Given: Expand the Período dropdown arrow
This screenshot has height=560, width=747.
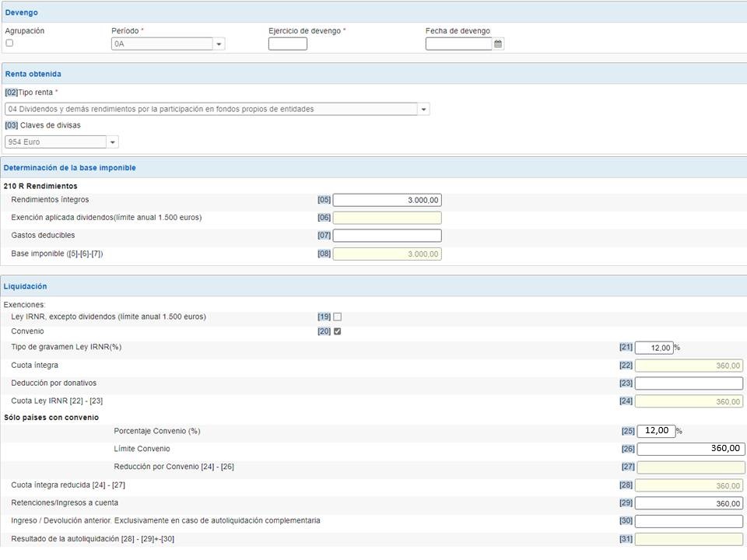Looking at the screenshot, I should click(x=219, y=44).
